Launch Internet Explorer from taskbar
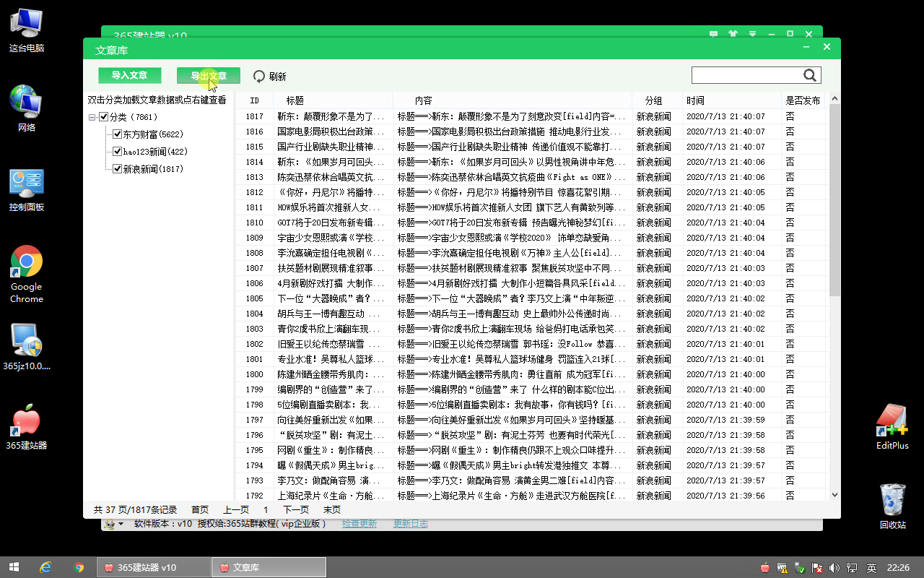Screen dimensions: 924x578 coord(46,567)
